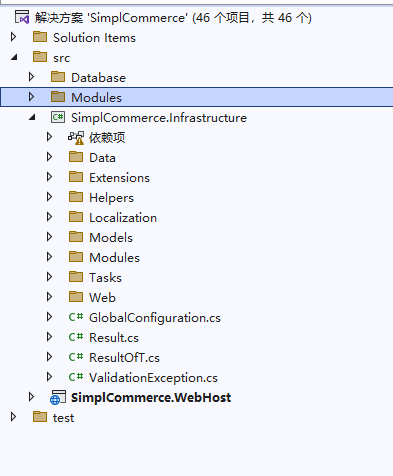The height and width of the screenshot is (476, 393).
Task: Expand the Result.cs node
Action: 49,337
